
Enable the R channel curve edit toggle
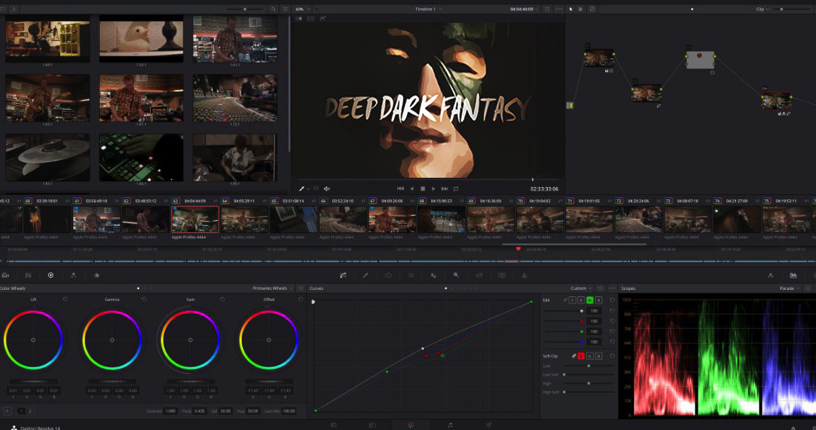pos(581,300)
